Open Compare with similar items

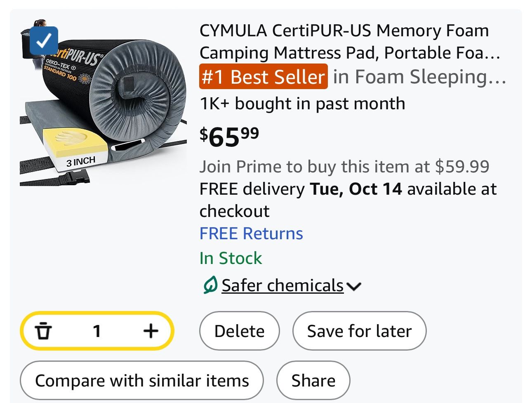[142, 380]
